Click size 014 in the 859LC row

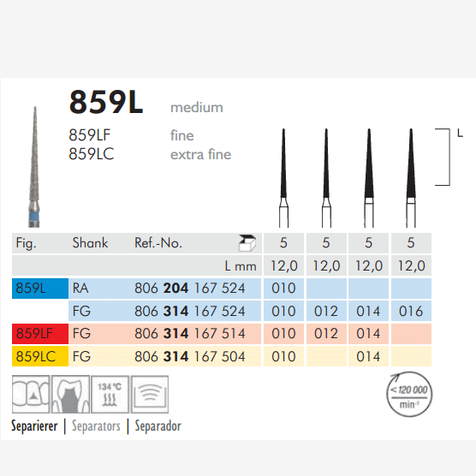(368, 356)
